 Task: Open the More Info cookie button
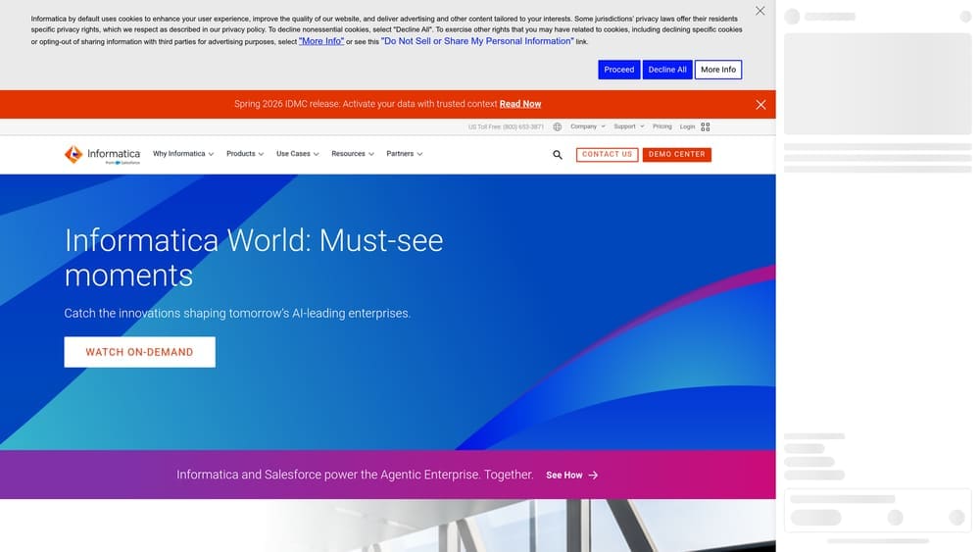tap(718, 70)
